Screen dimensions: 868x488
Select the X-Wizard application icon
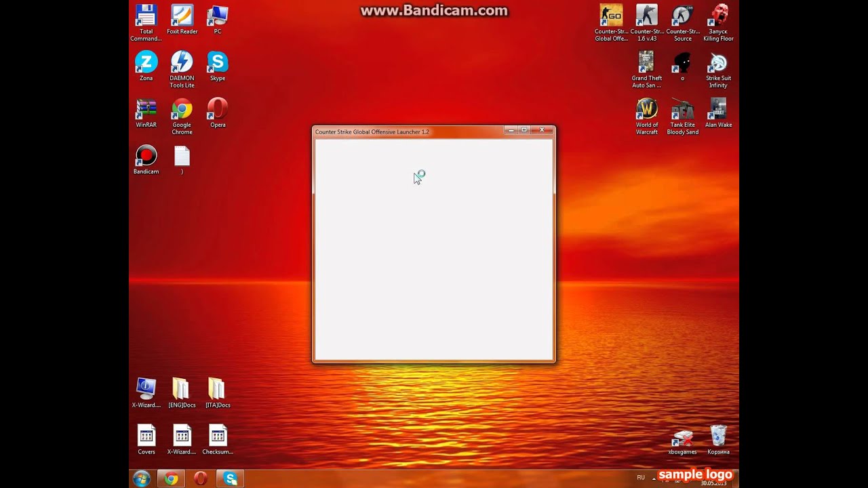tap(146, 393)
